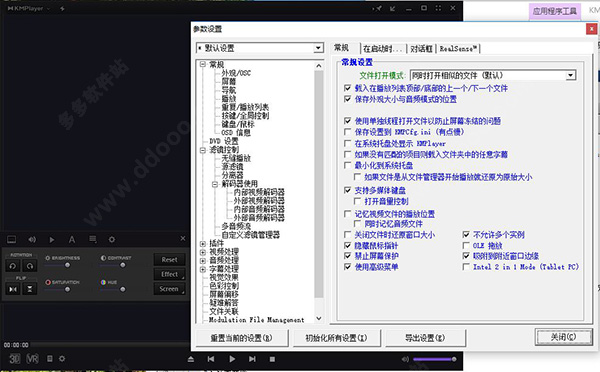Enable 记忆视频文件的播放位置
Viewport: 600px width, 372px height.
[347, 214]
